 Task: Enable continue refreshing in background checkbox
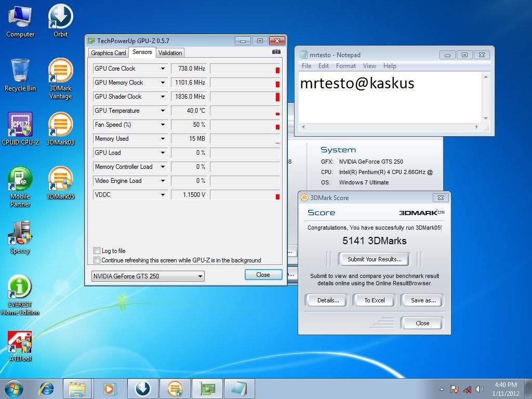tap(97, 260)
